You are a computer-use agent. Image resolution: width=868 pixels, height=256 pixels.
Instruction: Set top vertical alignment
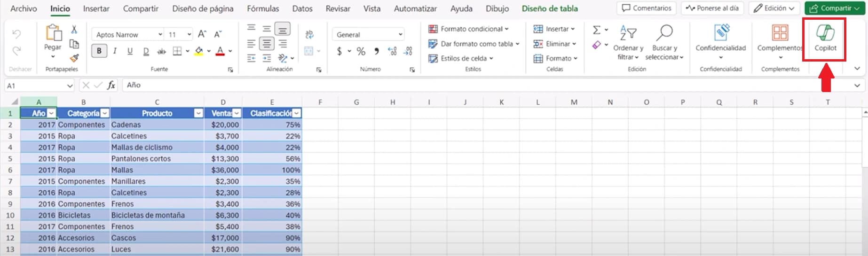click(252, 28)
